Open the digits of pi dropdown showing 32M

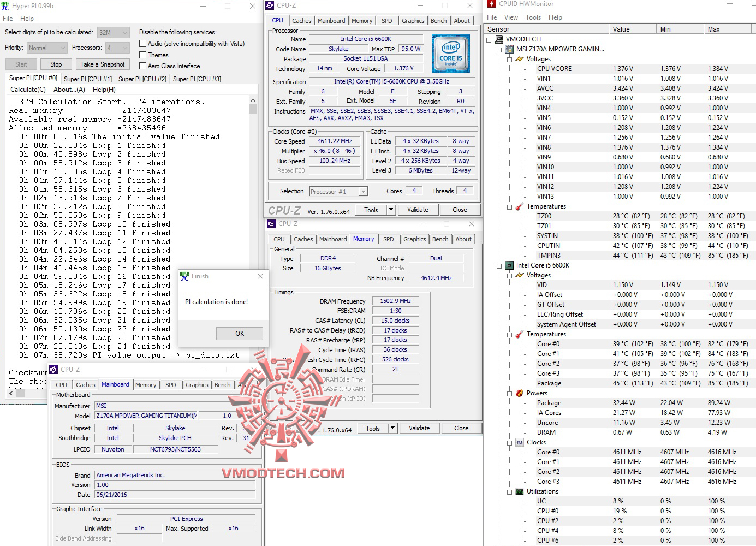click(x=125, y=32)
